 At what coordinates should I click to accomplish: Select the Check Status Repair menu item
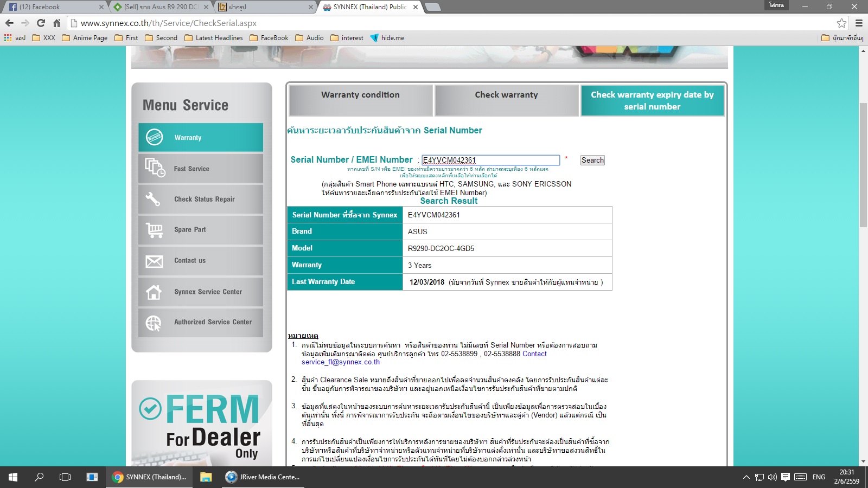coord(201,199)
